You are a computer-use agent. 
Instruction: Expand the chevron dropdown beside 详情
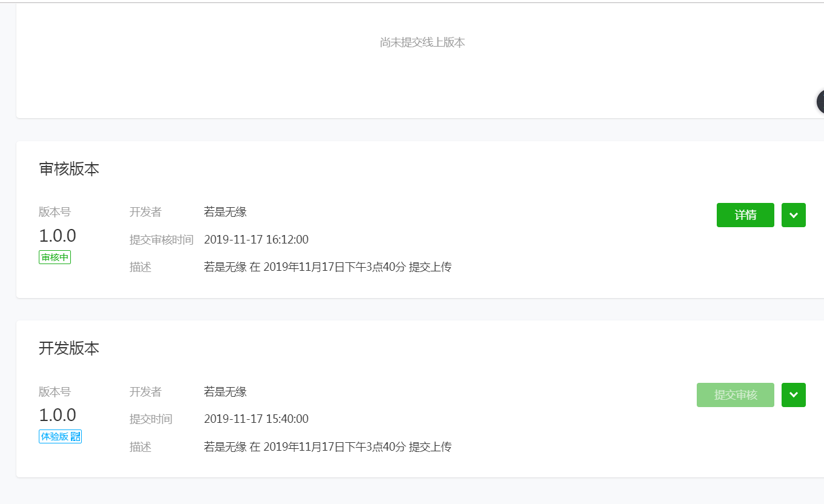(794, 215)
